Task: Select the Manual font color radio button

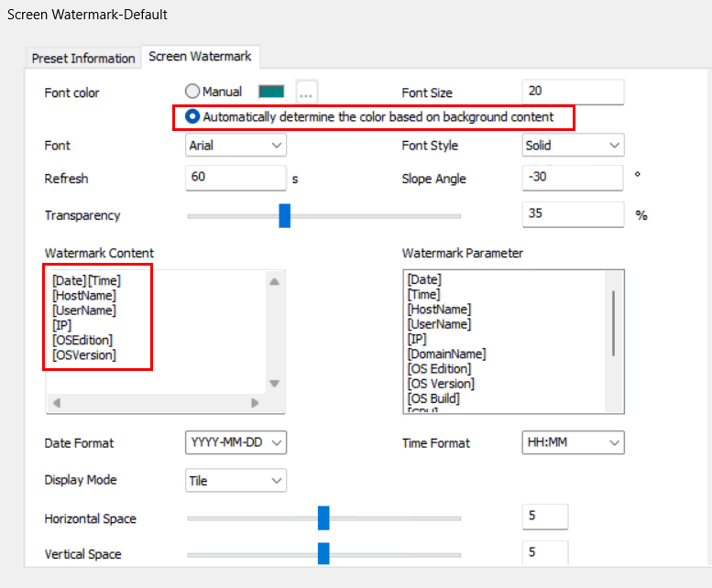Action: click(192, 92)
